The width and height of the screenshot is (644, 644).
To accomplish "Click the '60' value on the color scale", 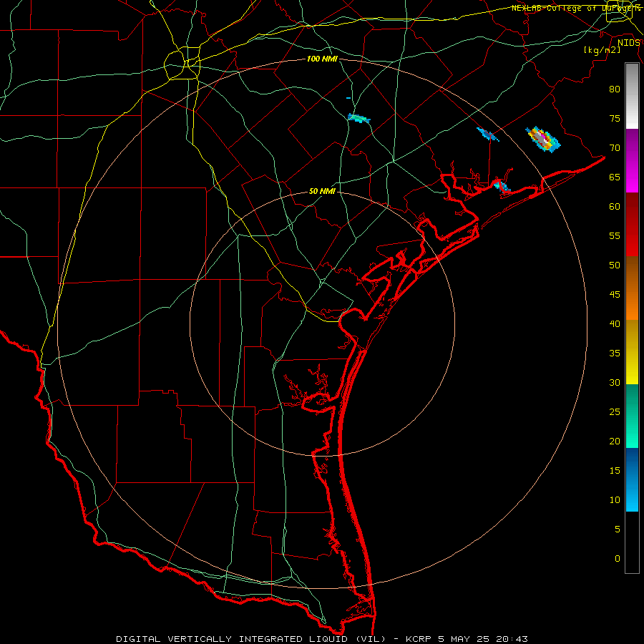I will (615, 207).
